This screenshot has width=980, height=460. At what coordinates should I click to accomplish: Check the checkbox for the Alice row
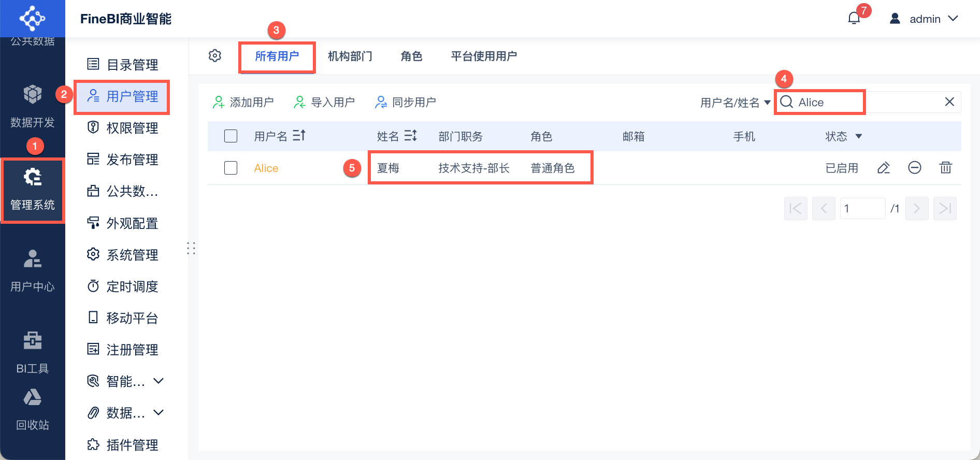231,168
